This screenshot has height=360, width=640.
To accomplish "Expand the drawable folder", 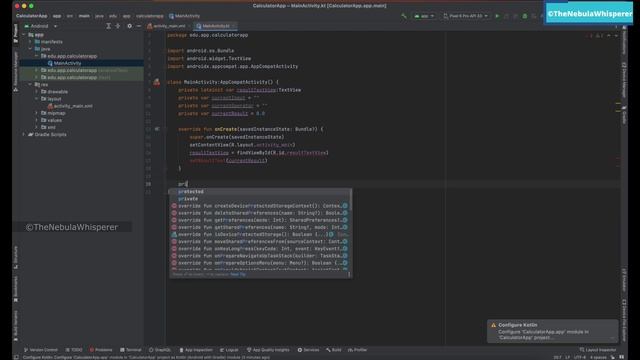I will pyautogui.click(x=37, y=91).
